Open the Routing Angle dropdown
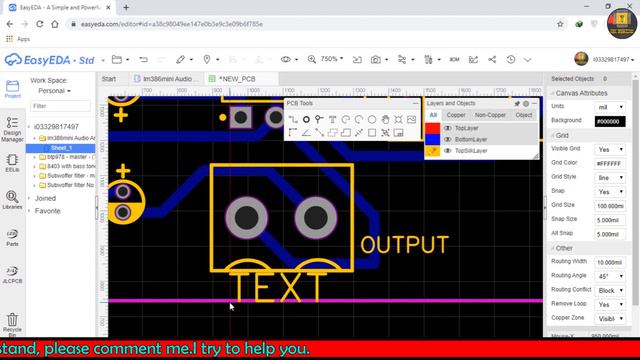The image size is (640, 360). (x=610, y=276)
